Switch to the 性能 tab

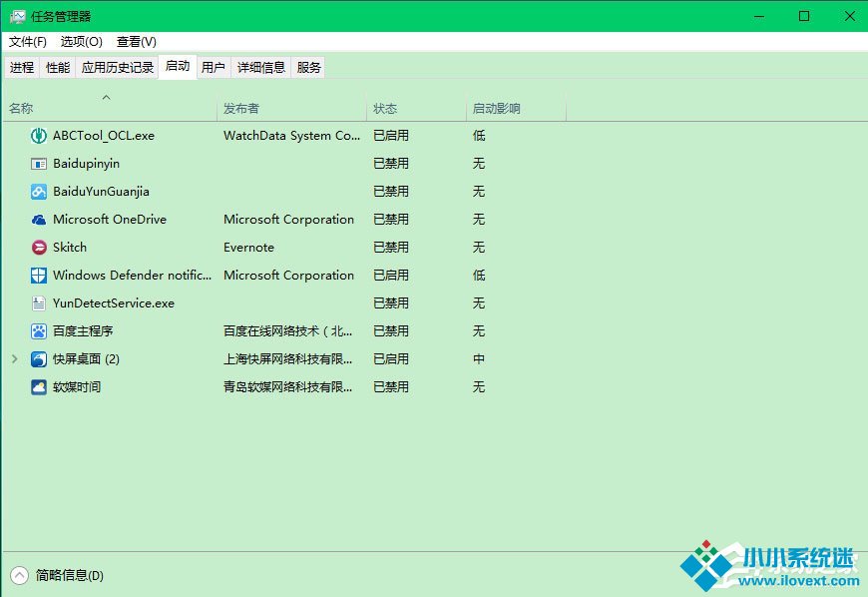[x=58, y=68]
